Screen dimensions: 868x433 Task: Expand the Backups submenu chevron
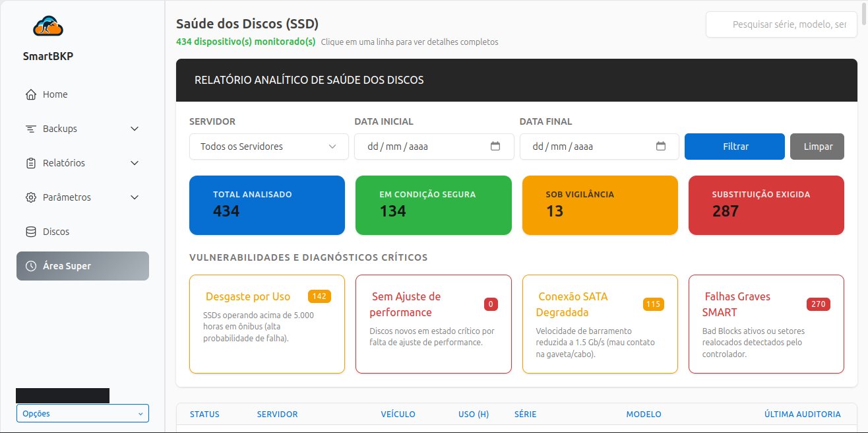pyautogui.click(x=135, y=129)
